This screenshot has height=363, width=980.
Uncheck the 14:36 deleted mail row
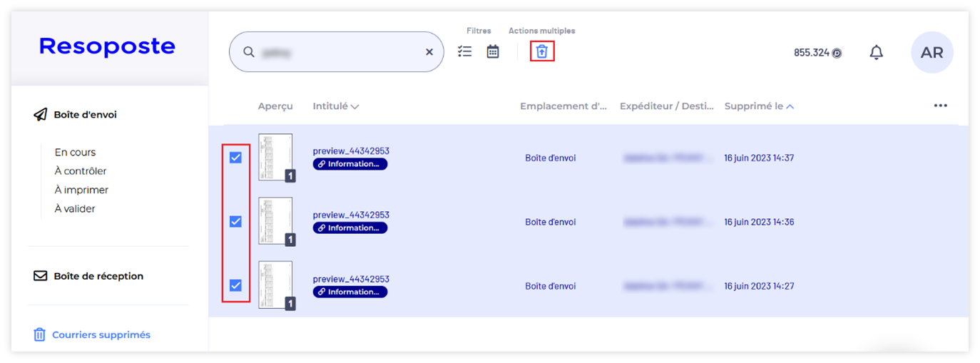(235, 222)
